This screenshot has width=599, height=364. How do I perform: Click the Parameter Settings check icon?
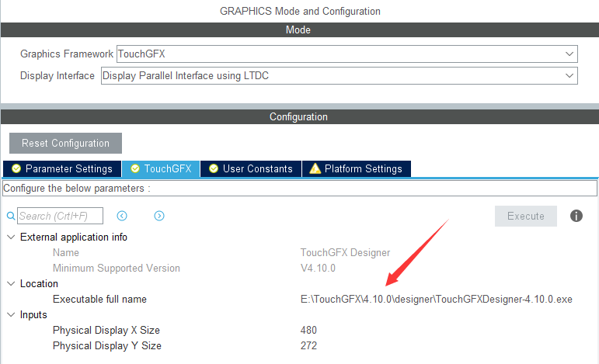(x=16, y=168)
